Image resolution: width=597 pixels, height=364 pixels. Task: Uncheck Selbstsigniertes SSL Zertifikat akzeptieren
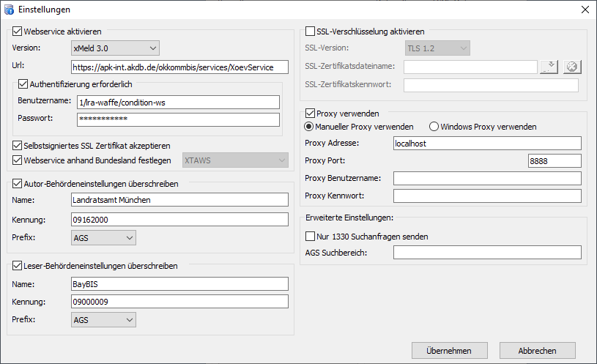(x=18, y=146)
